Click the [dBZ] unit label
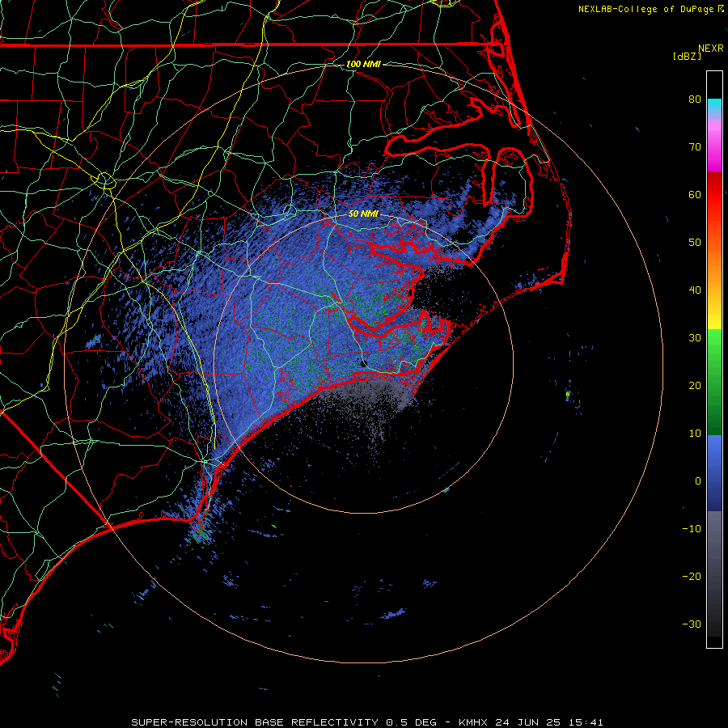 (687, 57)
